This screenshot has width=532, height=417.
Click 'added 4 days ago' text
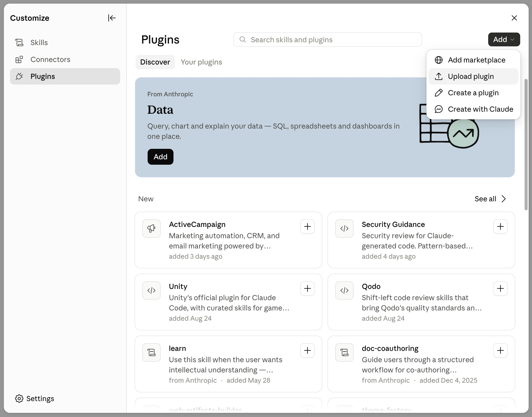coord(389,256)
